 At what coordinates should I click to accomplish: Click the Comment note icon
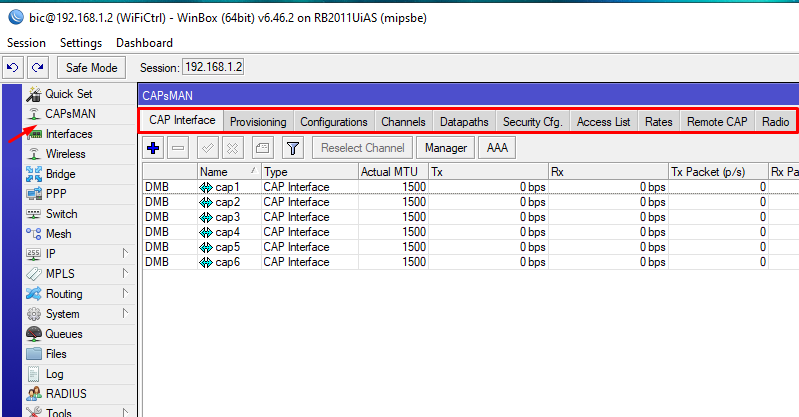point(261,148)
